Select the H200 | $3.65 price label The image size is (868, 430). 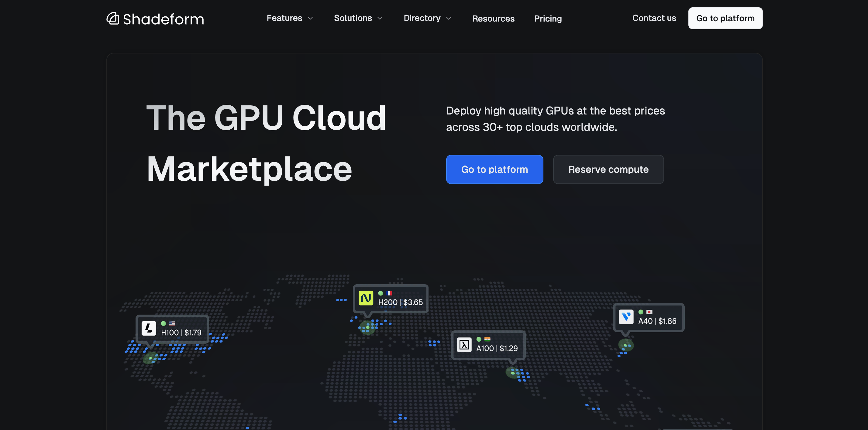point(400,302)
